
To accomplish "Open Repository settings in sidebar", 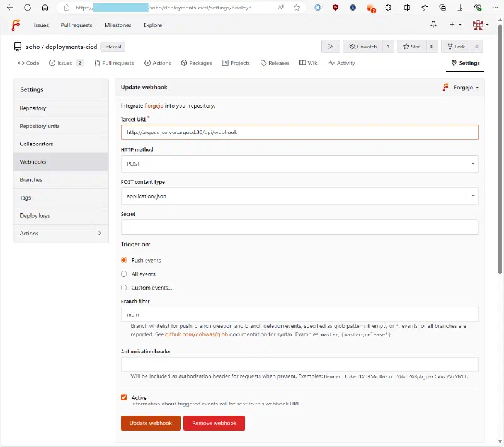I will [x=60, y=108].
